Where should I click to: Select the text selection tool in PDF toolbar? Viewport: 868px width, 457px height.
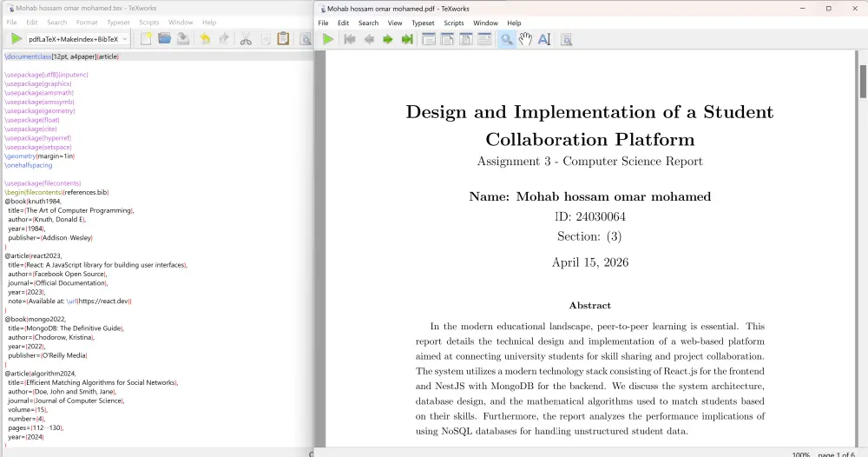[x=544, y=39]
